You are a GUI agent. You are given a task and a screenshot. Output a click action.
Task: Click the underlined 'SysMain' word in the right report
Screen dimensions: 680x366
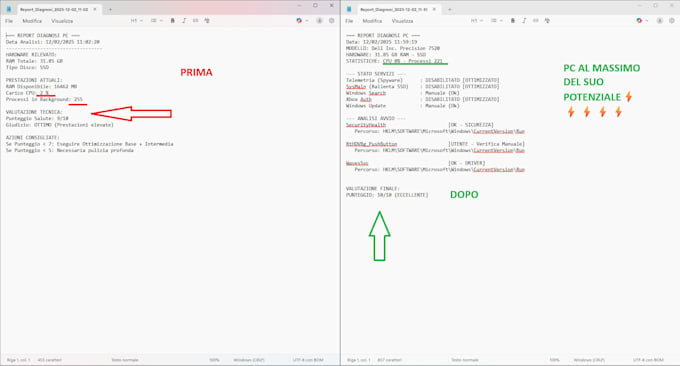[x=356, y=87]
